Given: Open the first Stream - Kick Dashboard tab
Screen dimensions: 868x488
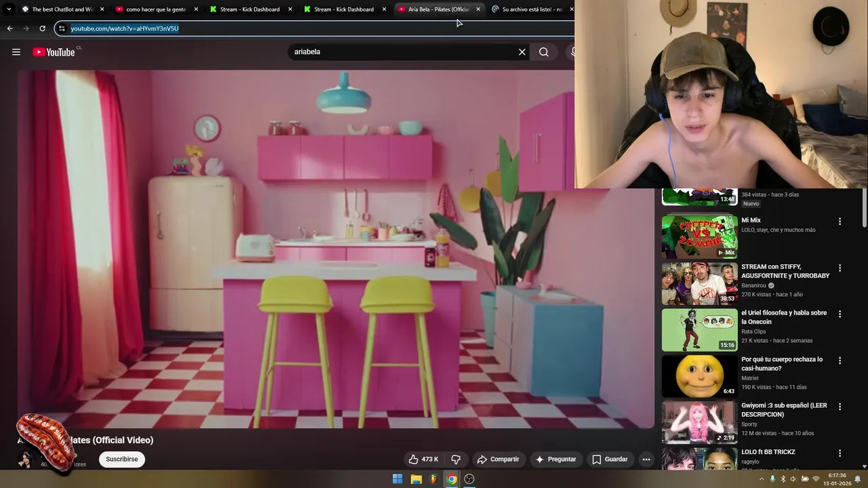Looking at the screenshot, I should [250, 9].
